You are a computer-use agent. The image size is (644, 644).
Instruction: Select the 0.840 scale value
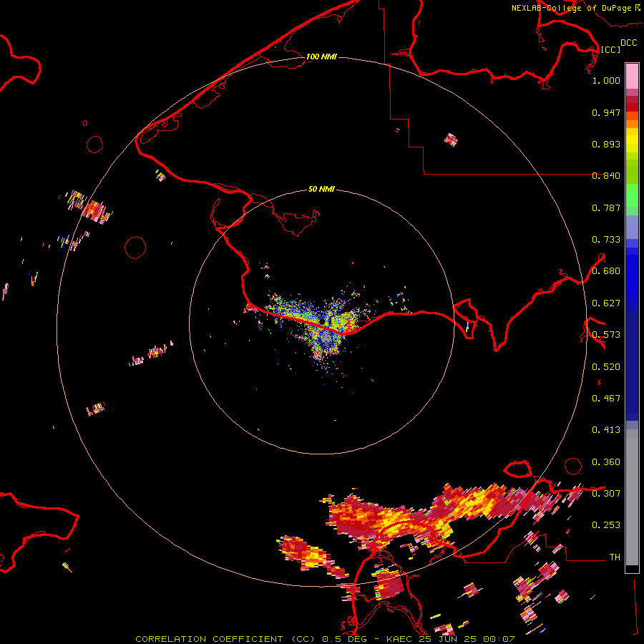606,176
